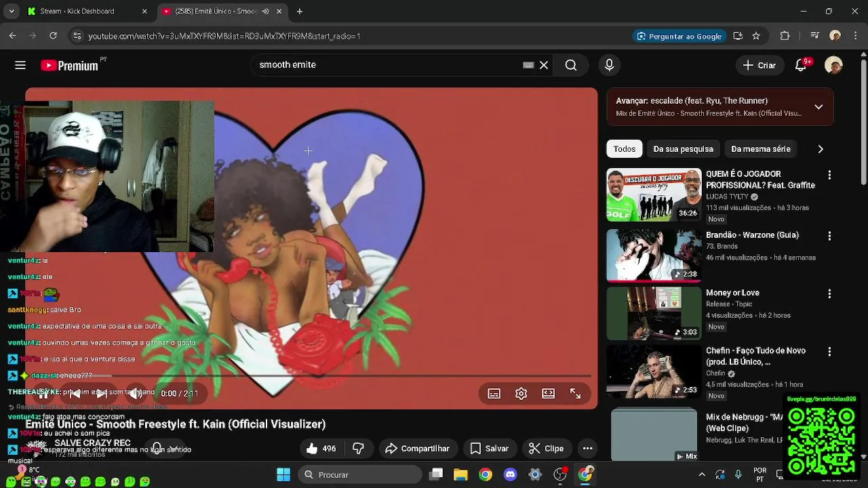Click the browser back arrow
This screenshot has height=488, width=868.
(13, 36)
